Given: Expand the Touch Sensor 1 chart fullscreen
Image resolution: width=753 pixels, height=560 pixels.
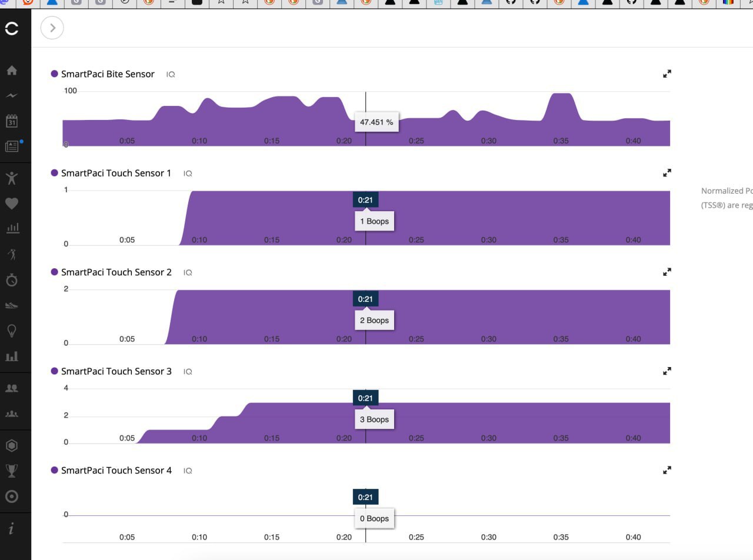Looking at the screenshot, I should point(667,173).
